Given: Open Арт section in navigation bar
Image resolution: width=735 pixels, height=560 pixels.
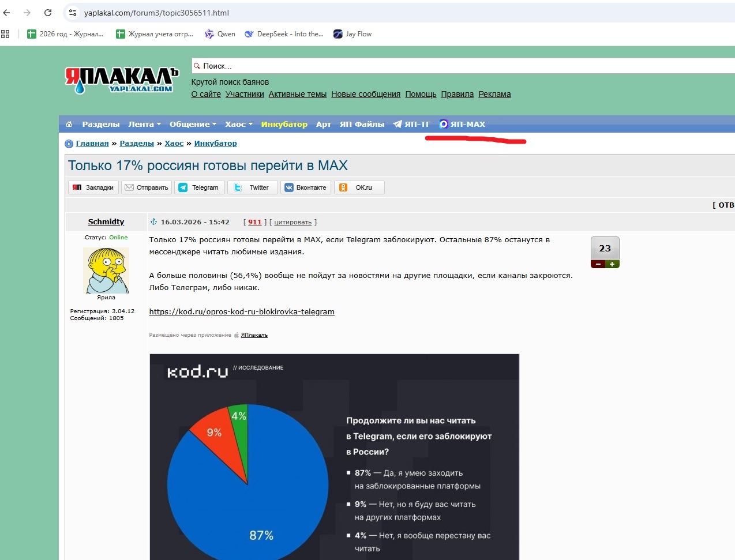Looking at the screenshot, I should pos(324,124).
